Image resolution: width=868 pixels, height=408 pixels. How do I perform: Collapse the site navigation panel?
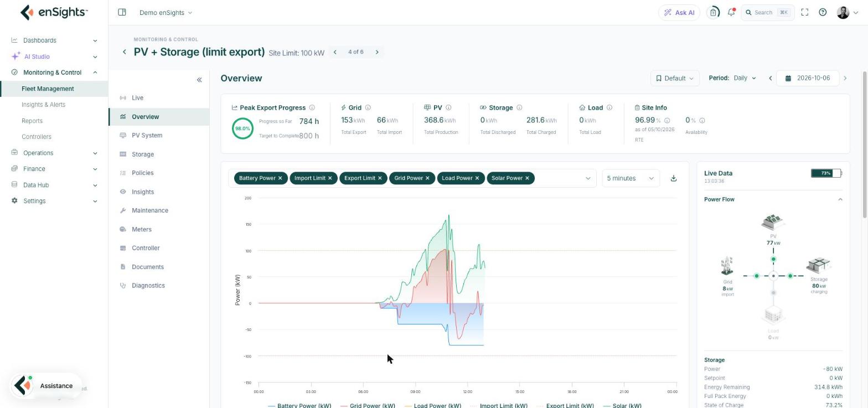[199, 80]
